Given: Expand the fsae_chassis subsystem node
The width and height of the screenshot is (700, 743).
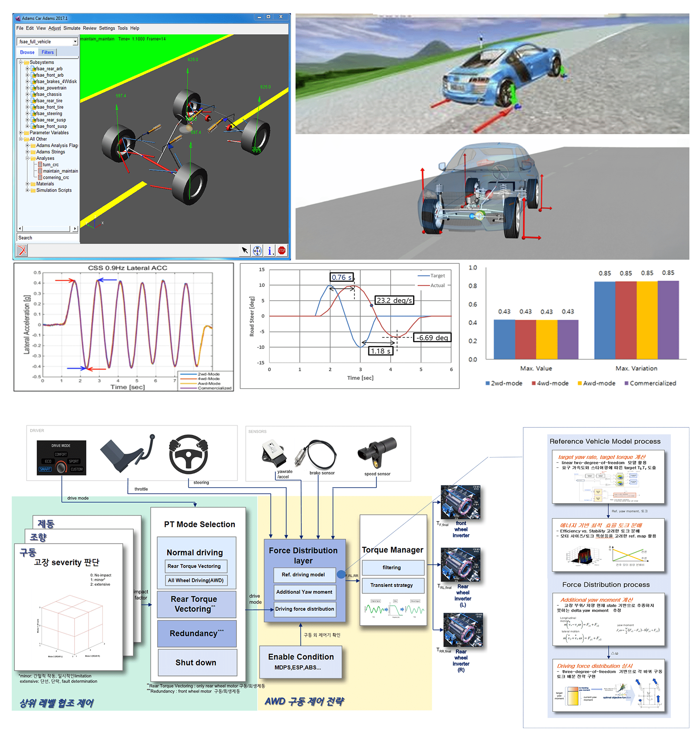Looking at the screenshot, I should pos(27,94).
